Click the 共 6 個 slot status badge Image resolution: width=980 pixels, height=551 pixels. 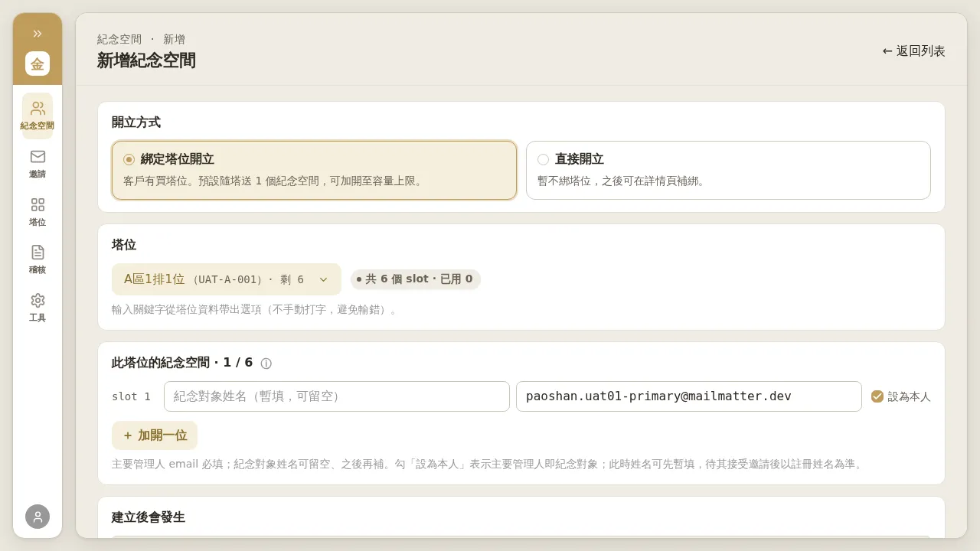[x=416, y=279]
